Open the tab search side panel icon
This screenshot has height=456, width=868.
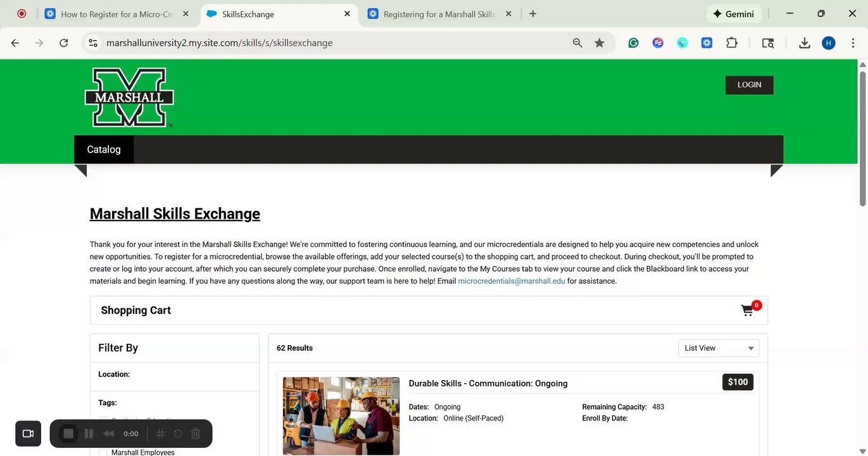(768, 43)
